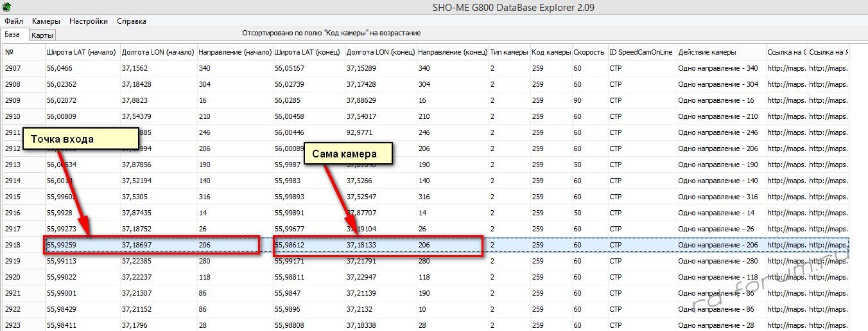
Task: Click start longitude cell 37,22385
Action: (158, 261)
